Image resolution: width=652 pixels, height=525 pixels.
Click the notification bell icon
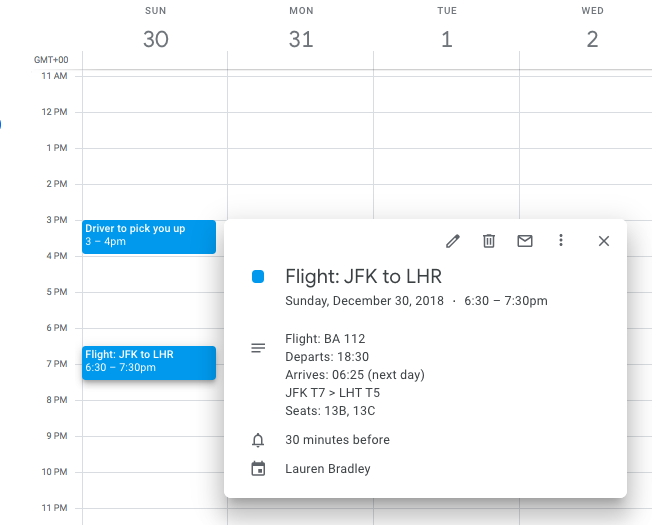[x=258, y=440]
